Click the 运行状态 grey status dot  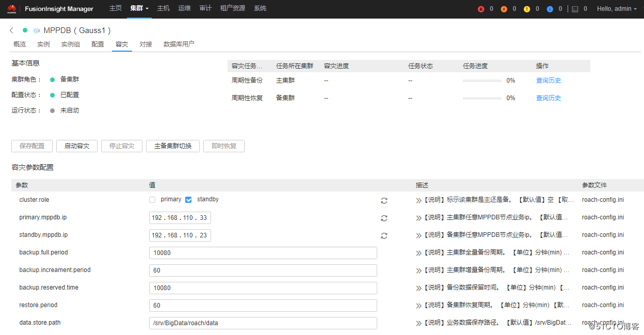click(x=53, y=110)
